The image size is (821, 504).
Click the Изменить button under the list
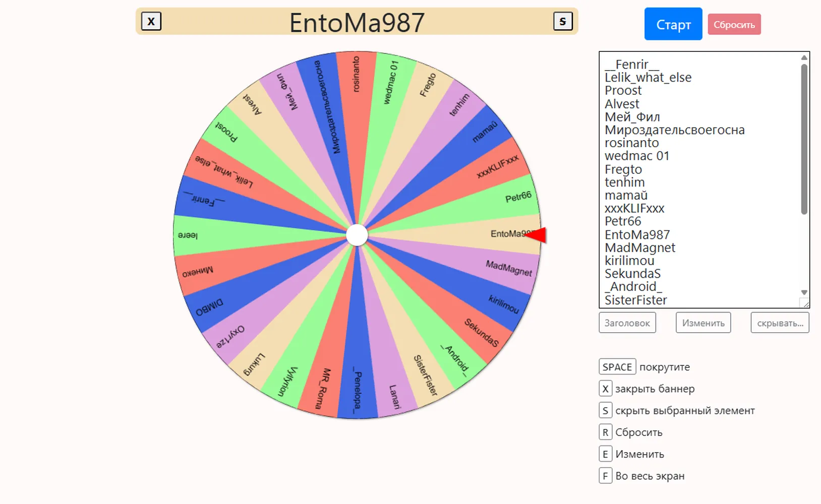click(x=703, y=323)
